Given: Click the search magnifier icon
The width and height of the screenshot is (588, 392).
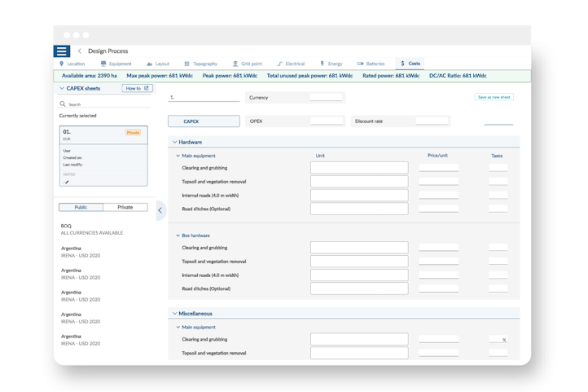Looking at the screenshot, I should (63, 104).
